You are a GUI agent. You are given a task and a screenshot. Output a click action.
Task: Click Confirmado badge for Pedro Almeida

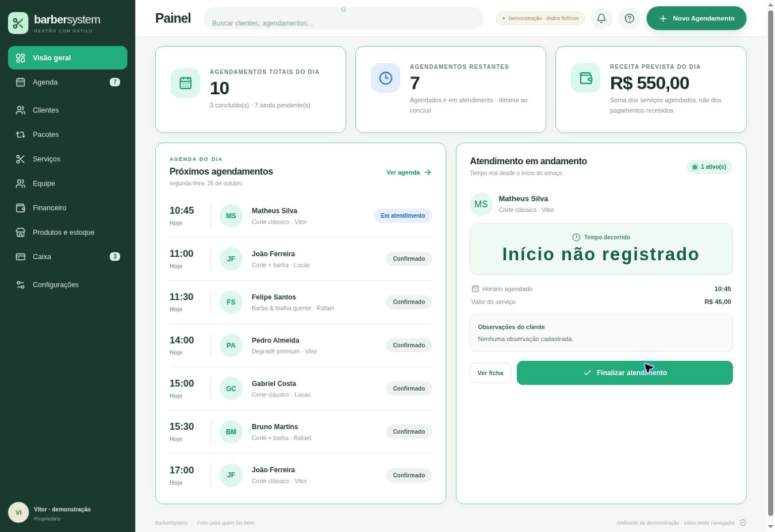(409, 345)
